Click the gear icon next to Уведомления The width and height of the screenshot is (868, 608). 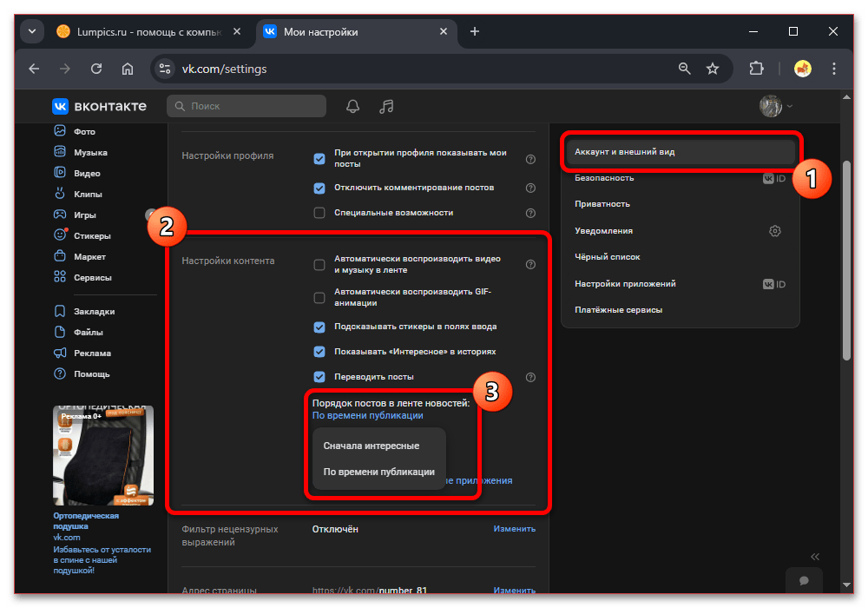[775, 231]
